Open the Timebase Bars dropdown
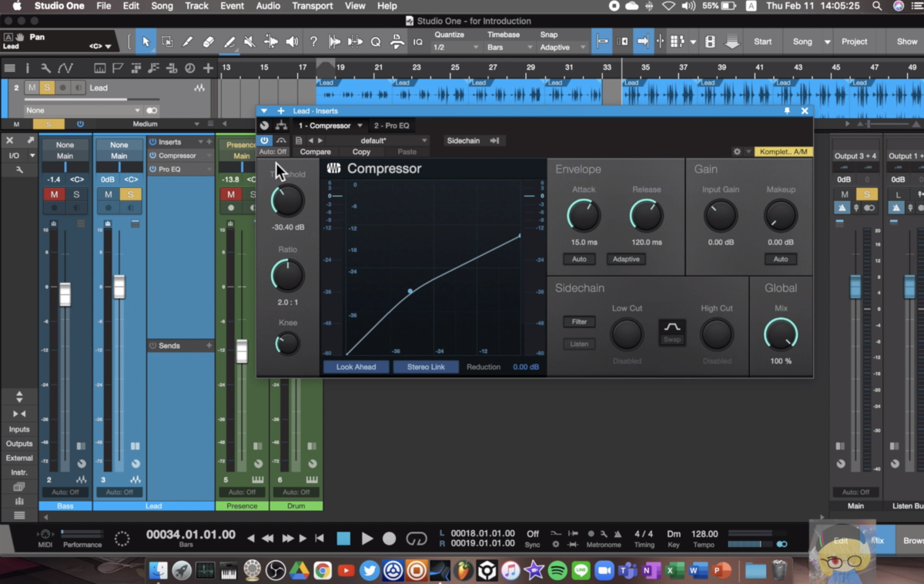 pos(509,48)
